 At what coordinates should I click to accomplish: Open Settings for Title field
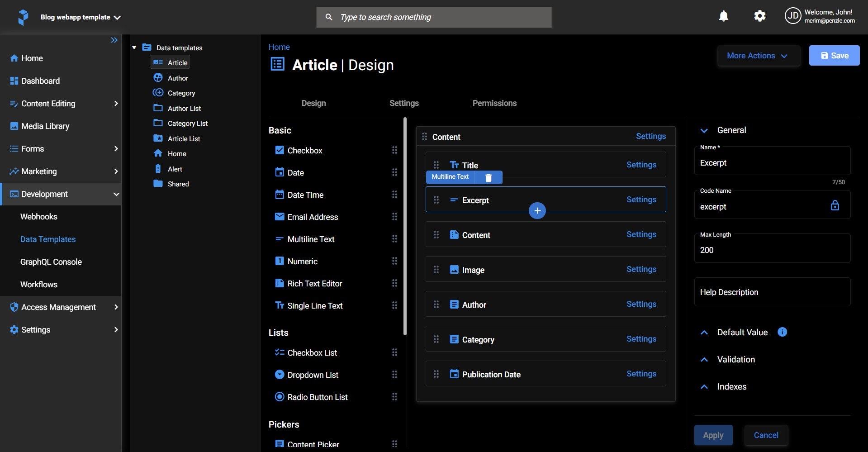pyautogui.click(x=641, y=165)
